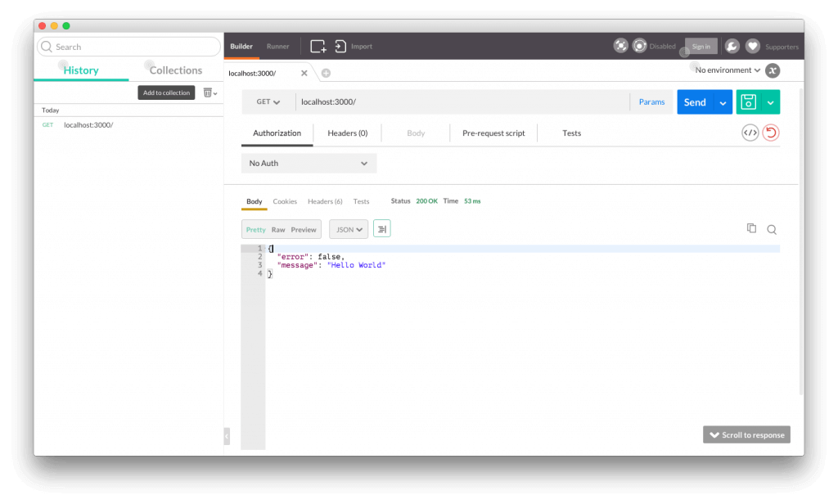Reset the request with the revert icon
Image resolution: width=838 pixels, height=504 pixels.
770,132
